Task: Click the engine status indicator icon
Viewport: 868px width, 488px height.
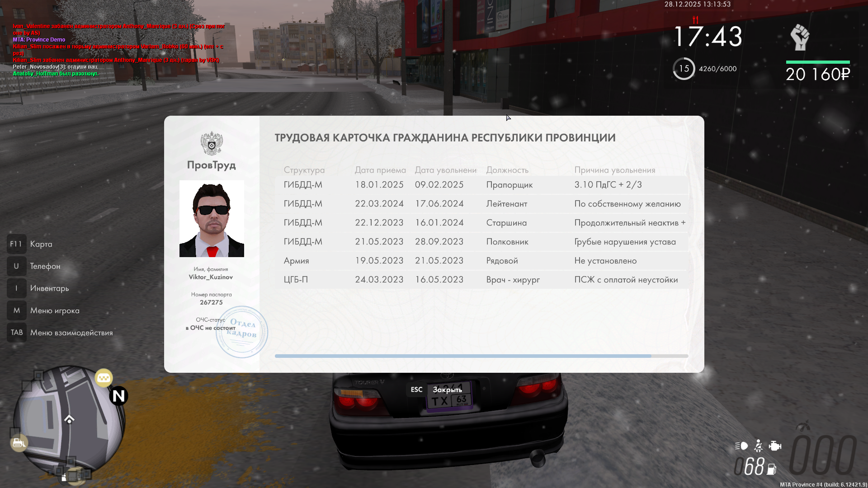Action: (x=775, y=446)
